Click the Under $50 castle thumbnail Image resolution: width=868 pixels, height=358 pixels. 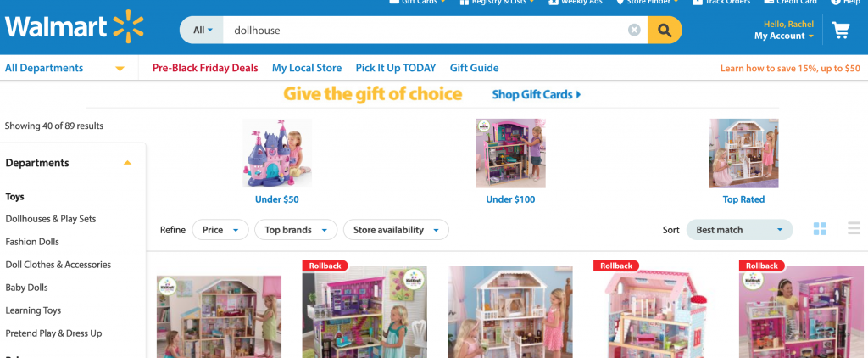coord(277,154)
